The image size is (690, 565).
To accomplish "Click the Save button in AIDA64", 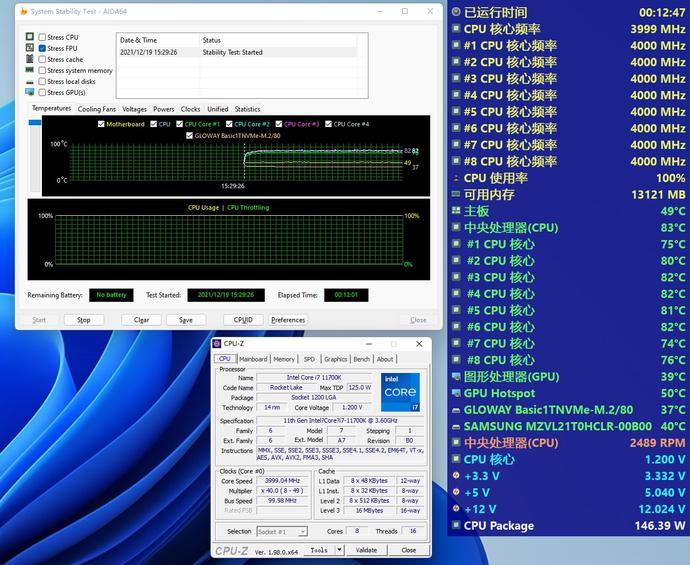I will click(186, 320).
